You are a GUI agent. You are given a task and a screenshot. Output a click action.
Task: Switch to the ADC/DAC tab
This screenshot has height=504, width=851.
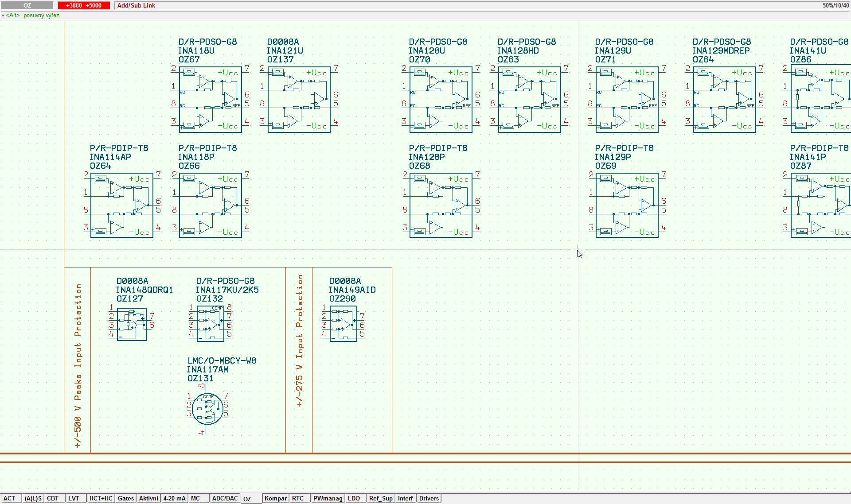click(x=225, y=498)
